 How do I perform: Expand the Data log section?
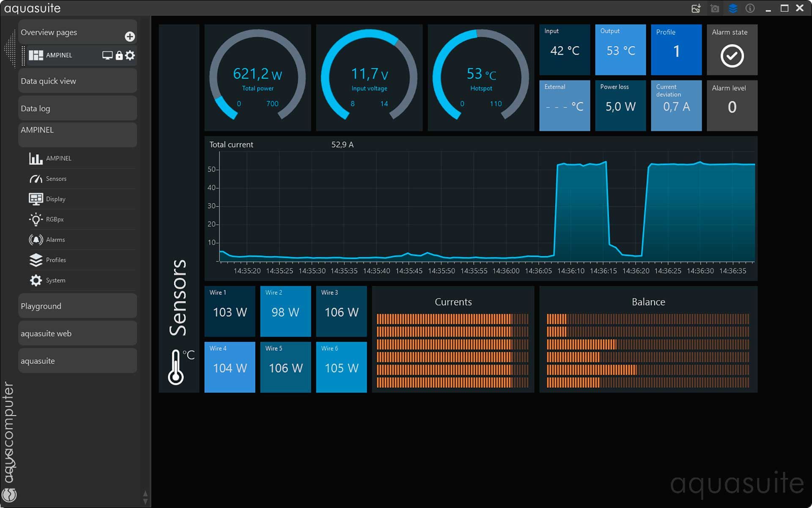(x=77, y=108)
